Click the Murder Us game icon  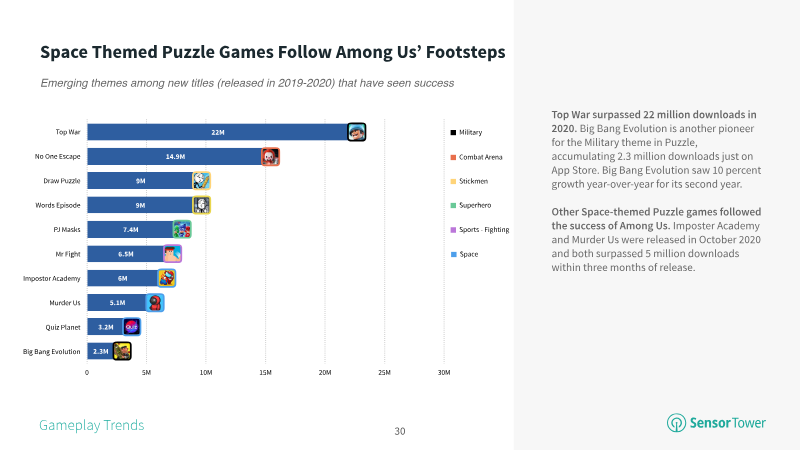click(x=155, y=303)
